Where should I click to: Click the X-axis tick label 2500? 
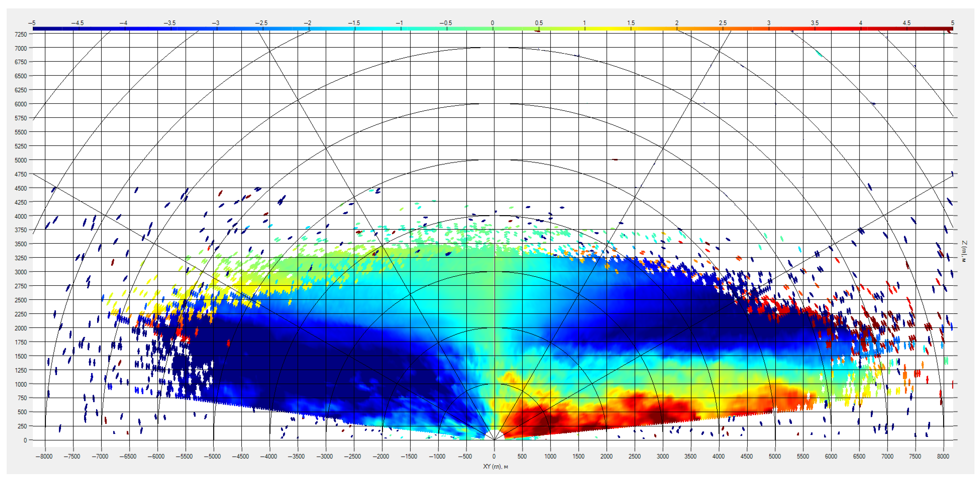pyautogui.click(x=634, y=456)
